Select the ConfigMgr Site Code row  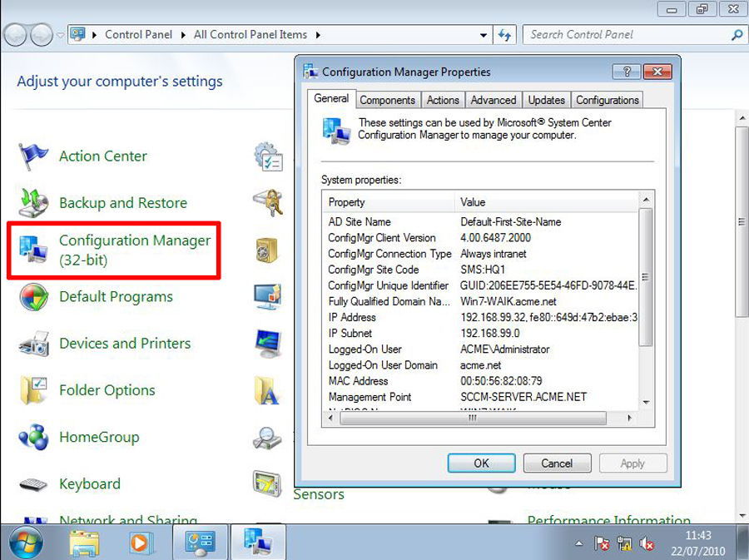pos(480,270)
